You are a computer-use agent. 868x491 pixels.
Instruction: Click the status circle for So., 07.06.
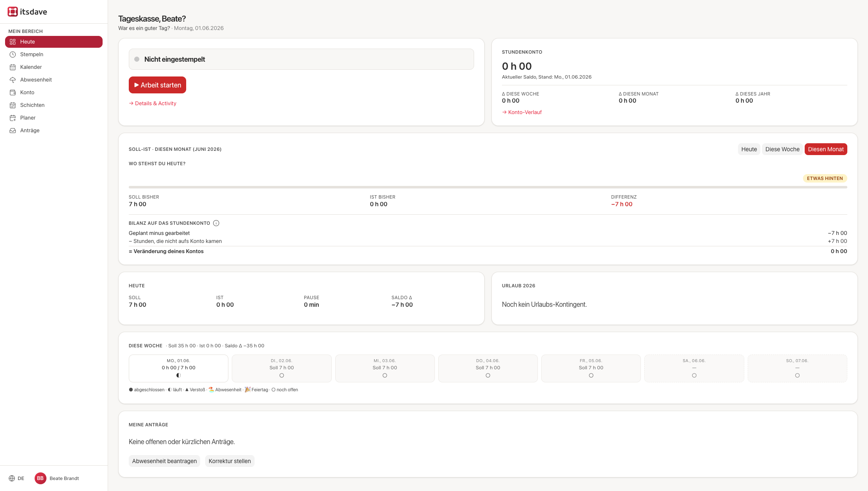click(797, 375)
